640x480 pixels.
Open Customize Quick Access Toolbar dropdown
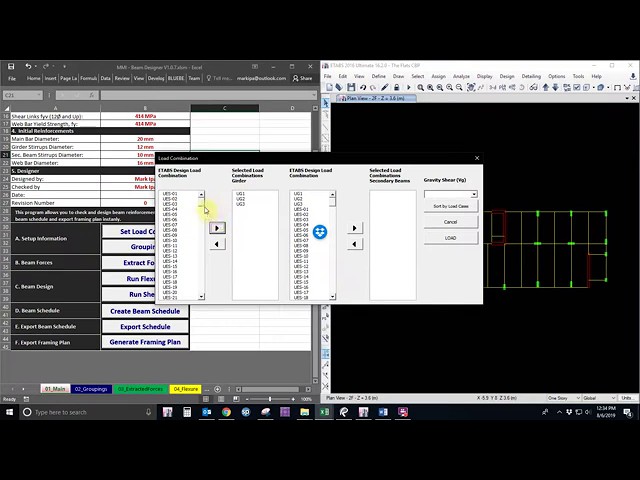coord(64,66)
